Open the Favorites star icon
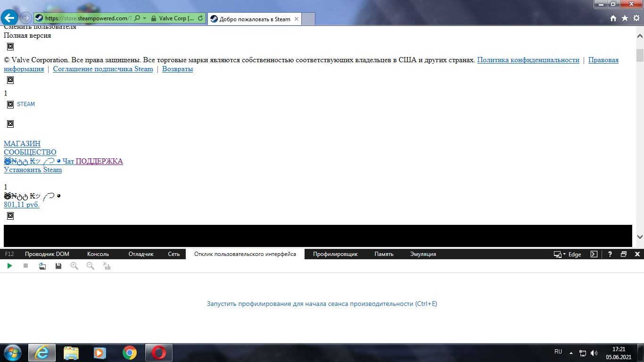 [x=625, y=18]
